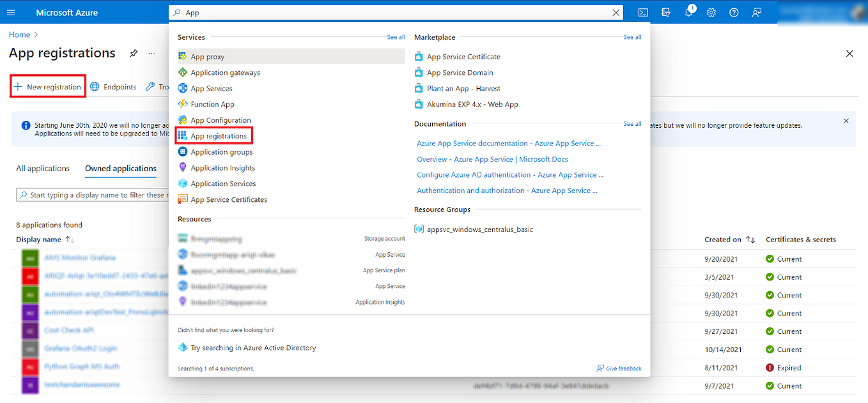
Task: Open the Give feedback person icon
Action: click(x=756, y=12)
